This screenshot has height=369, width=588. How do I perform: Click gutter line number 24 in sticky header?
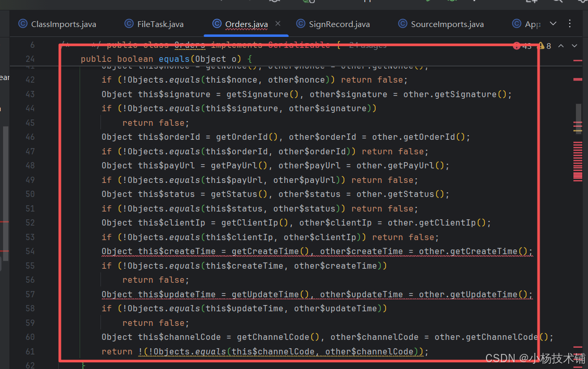30,59
